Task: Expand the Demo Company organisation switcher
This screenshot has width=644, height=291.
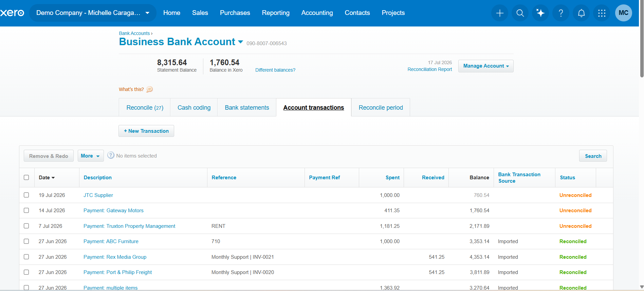Action: point(93,13)
